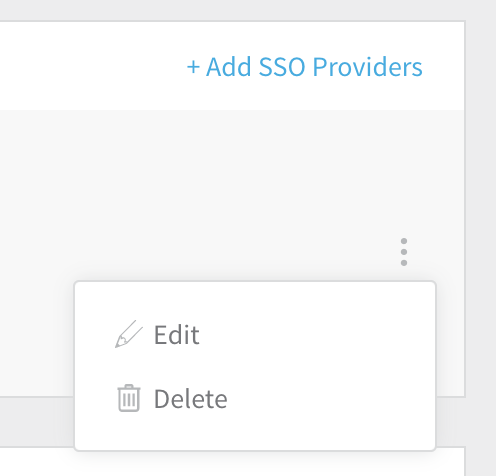Screen dimensions: 496x476
Task: Click the pencil icon beside Edit
Action: pyautogui.click(x=129, y=334)
